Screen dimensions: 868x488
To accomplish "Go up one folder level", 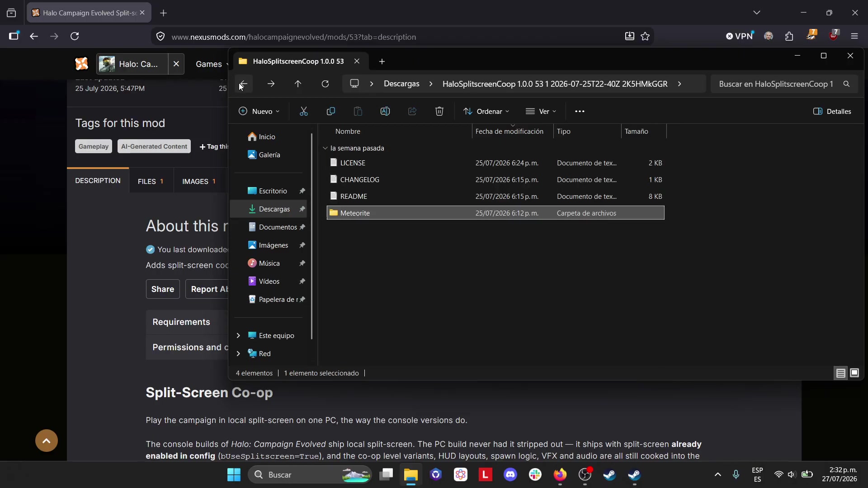I will click(x=298, y=84).
